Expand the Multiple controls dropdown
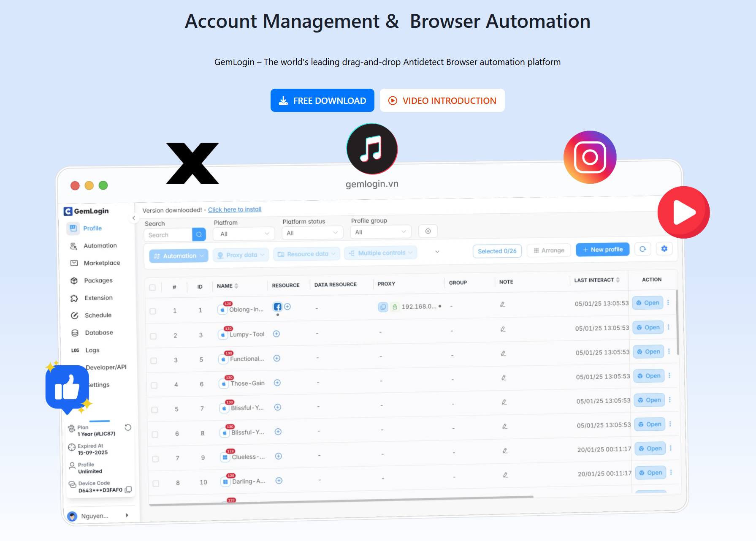 tap(381, 253)
